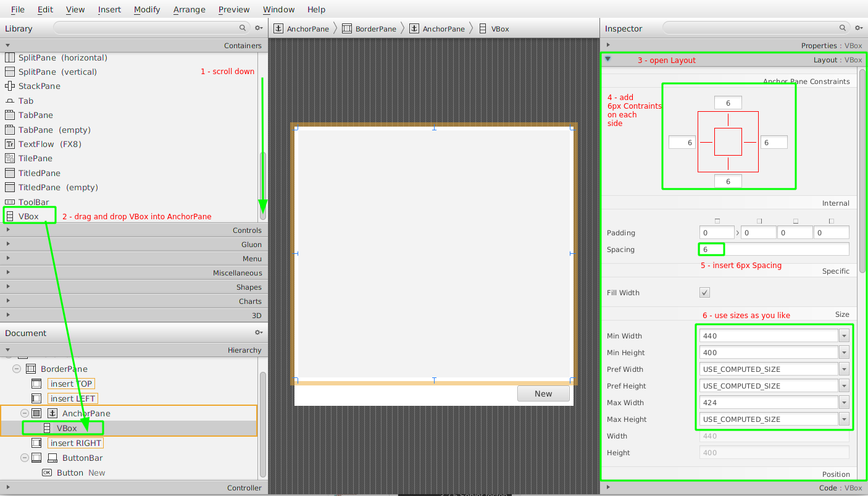Open the File menu
This screenshot has height=496, width=868.
(x=18, y=9)
